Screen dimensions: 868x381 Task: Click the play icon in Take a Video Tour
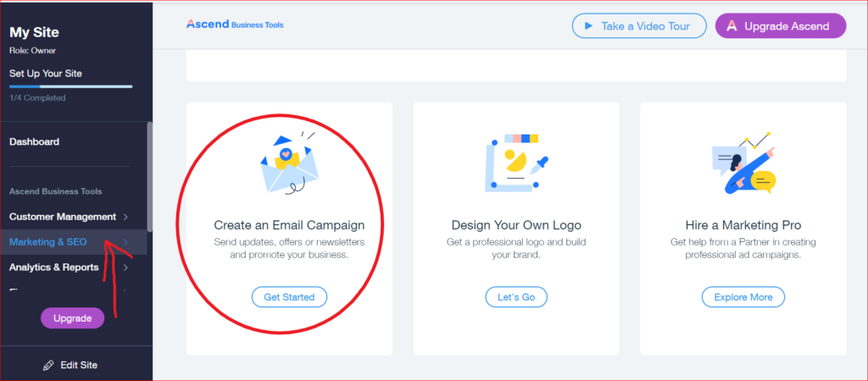587,26
